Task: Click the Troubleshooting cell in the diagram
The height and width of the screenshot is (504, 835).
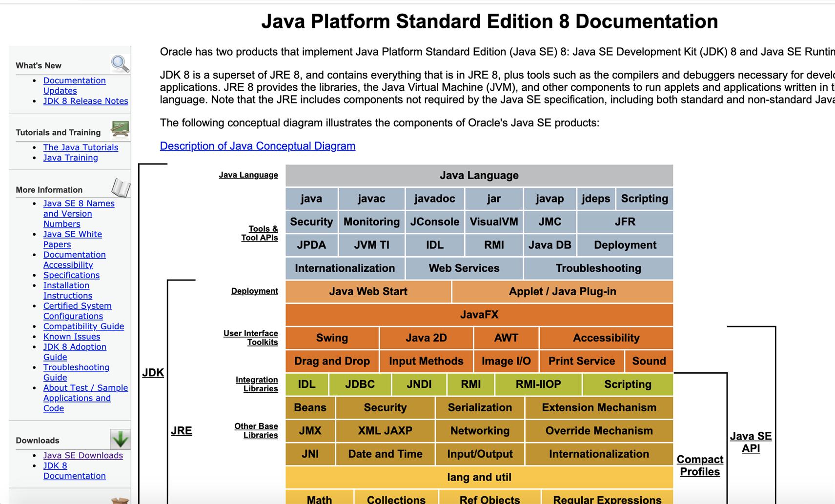Action: (x=598, y=268)
